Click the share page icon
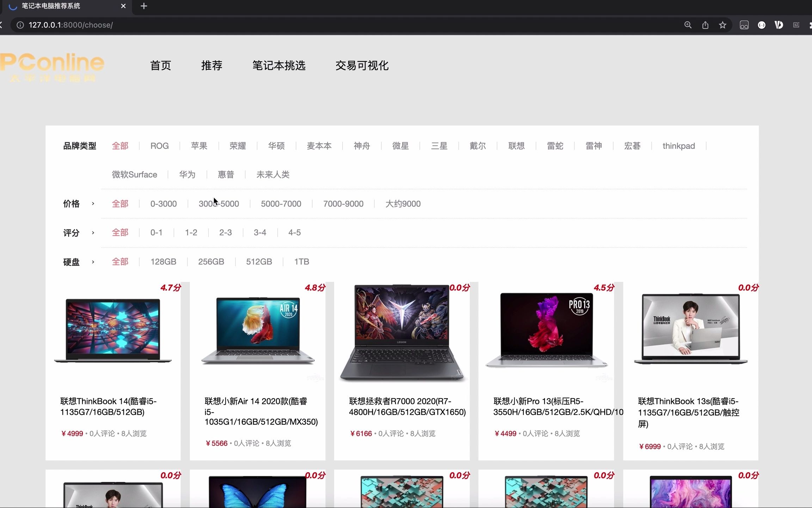 pyautogui.click(x=705, y=25)
